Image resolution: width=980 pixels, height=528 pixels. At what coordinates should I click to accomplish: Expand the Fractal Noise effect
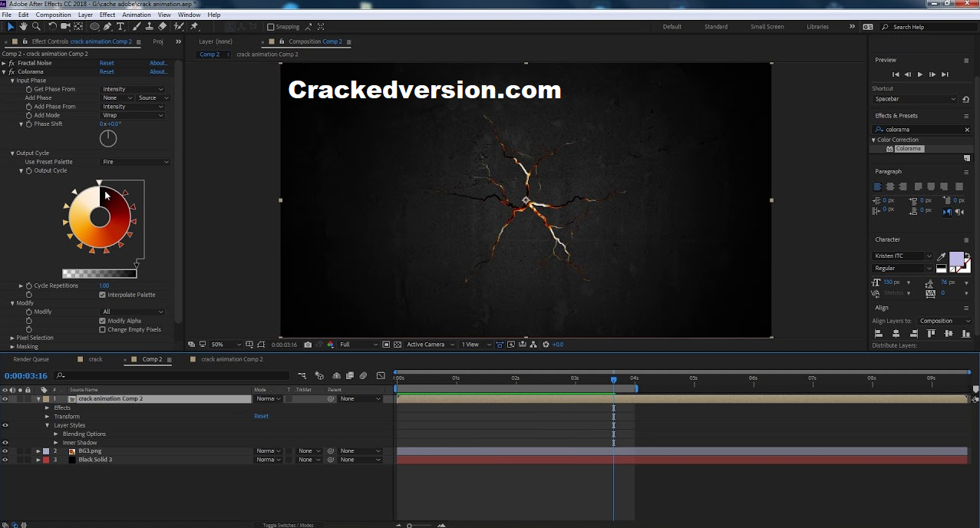(x=4, y=63)
